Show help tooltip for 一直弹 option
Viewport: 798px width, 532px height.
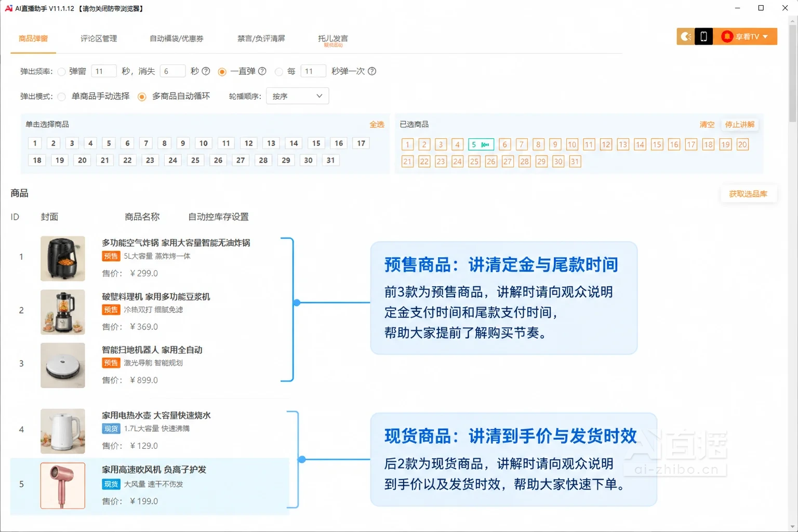(262, 71)
